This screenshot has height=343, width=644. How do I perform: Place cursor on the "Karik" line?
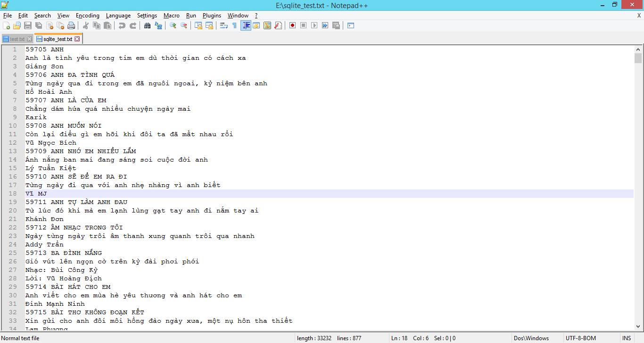pyautogui.click(x=36, y=117)
